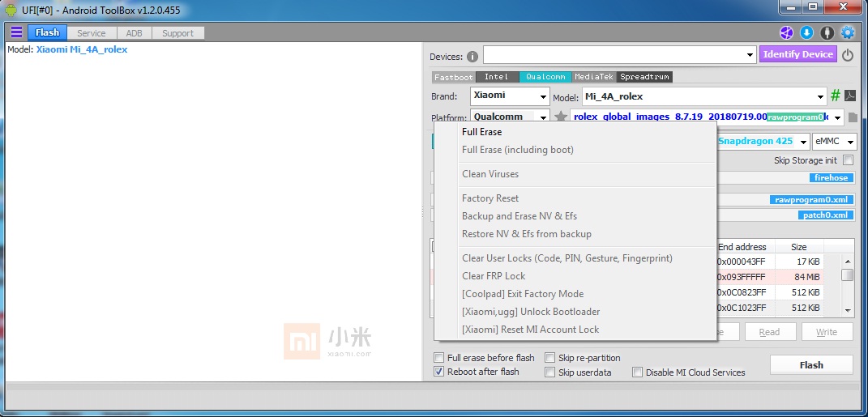Click the blue download updates icon

pos(806,33)
